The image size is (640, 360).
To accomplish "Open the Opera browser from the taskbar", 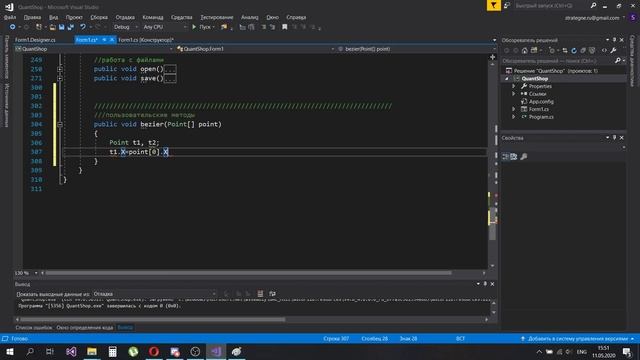I will pyautogui.click(x=154, y=351).
